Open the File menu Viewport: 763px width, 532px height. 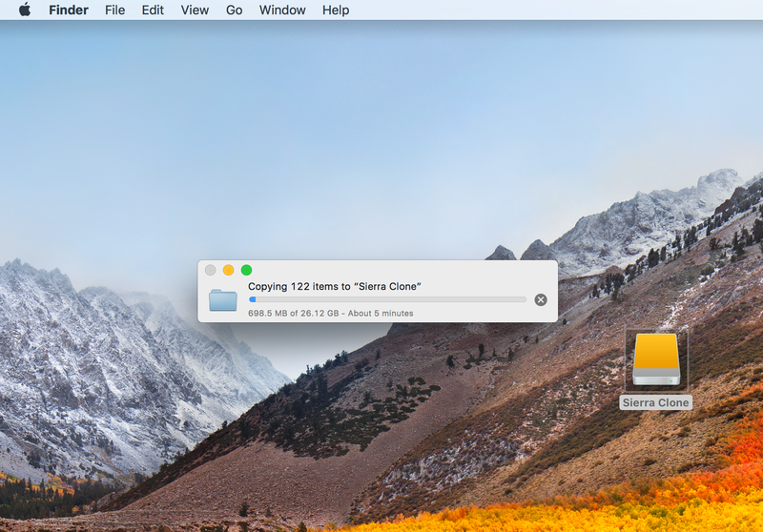(x=114, y=10)
